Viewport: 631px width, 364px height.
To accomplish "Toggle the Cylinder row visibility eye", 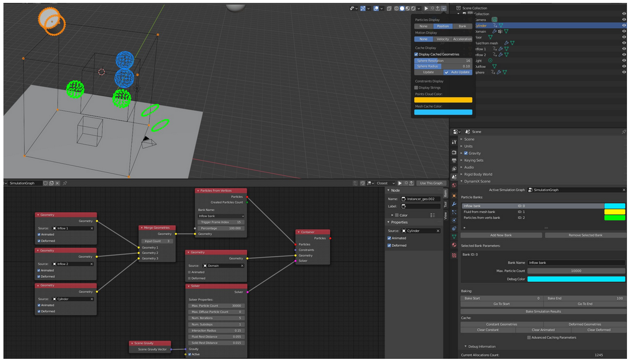I will pyautogui.click(x=624, y=26).
